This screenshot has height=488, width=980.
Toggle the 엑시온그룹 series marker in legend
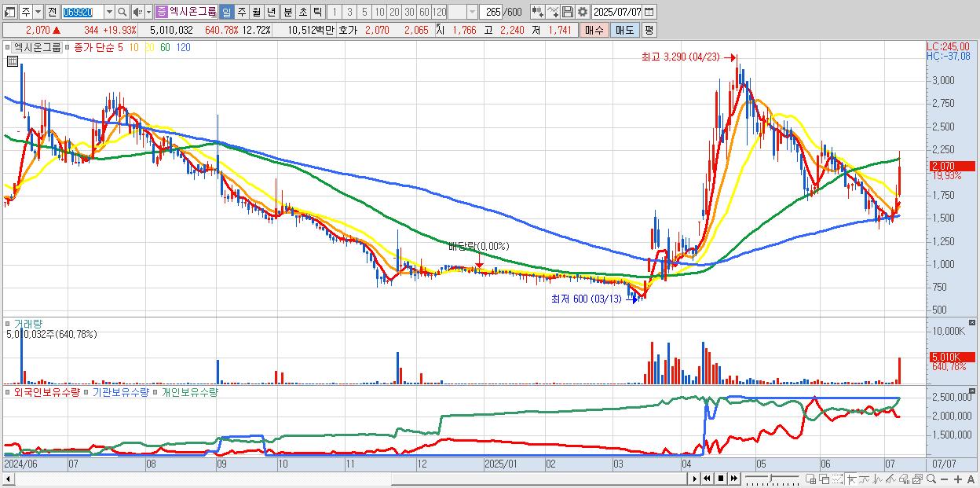(x=7, y=47)
